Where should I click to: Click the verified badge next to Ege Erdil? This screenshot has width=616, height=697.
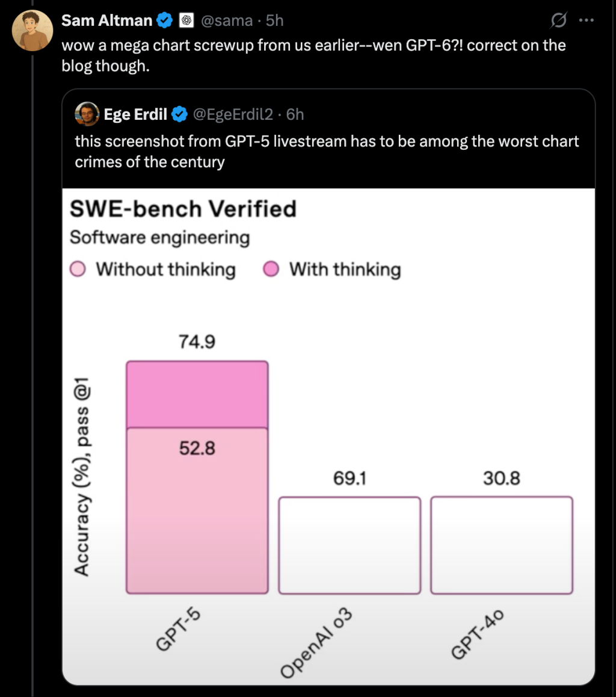tap(179, 114)
